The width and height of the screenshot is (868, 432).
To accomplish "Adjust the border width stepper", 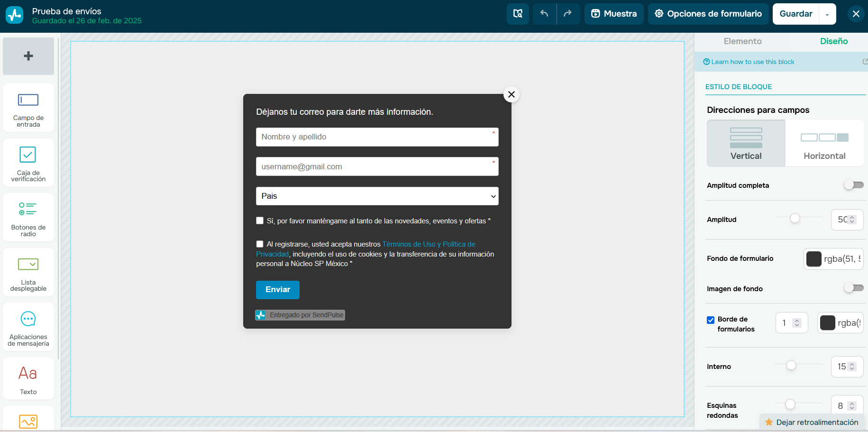I will tap(797, 323).
